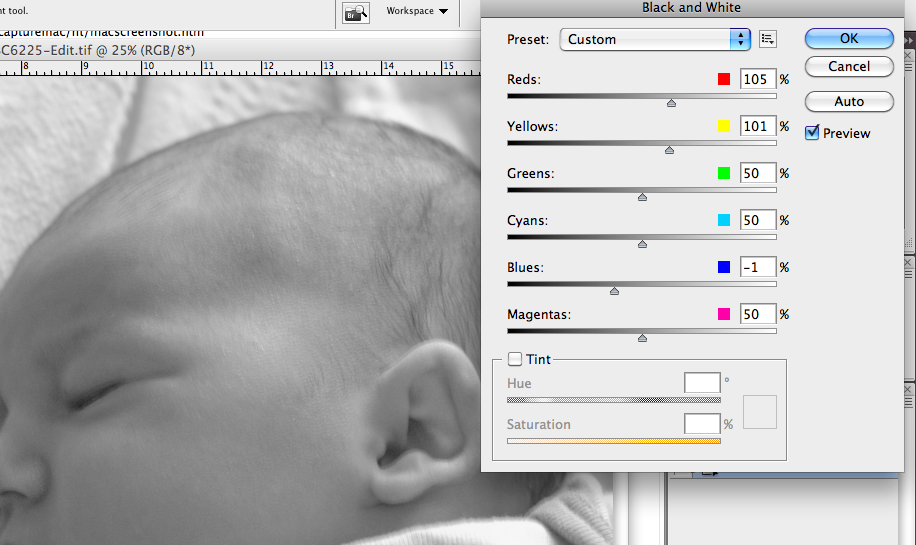Apply the Auto black and white mix
Viewport: 916px width, 545px height.
click(849, 102)
